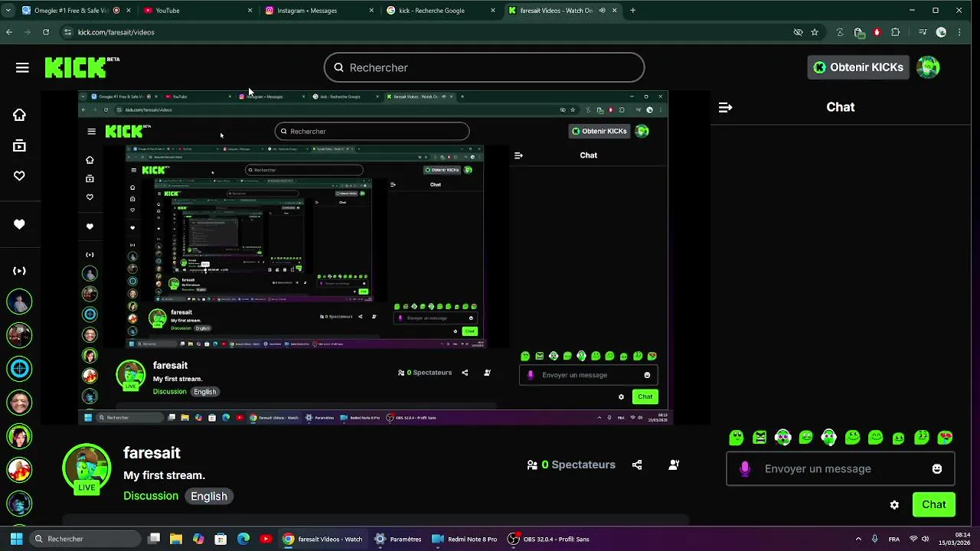The image size is (980, 551).
Task: Open OBS 32.0.4 in taskbar
Action: click(548, 539)
